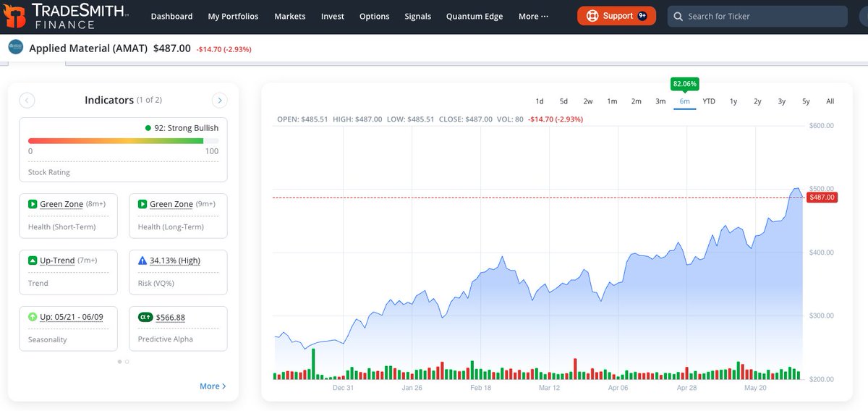Select the 2y chart range
The height and width of the screenshot is (411, 868).
click(757, 101)
